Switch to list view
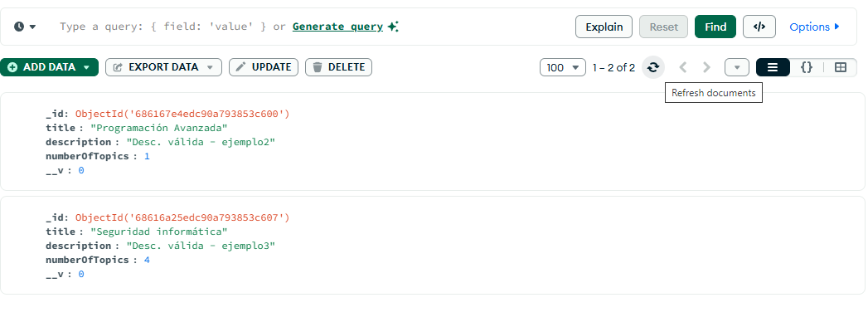The width and height of the screenshot is (868, 317). pyautogui.click(x=773, y=67)
